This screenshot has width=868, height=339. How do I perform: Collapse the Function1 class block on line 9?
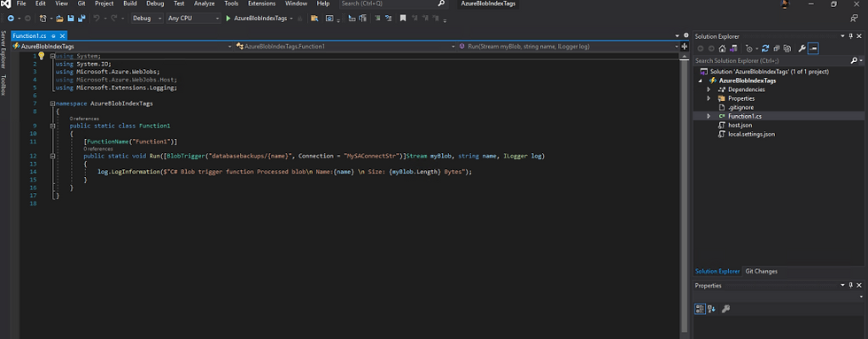[52, 126]
